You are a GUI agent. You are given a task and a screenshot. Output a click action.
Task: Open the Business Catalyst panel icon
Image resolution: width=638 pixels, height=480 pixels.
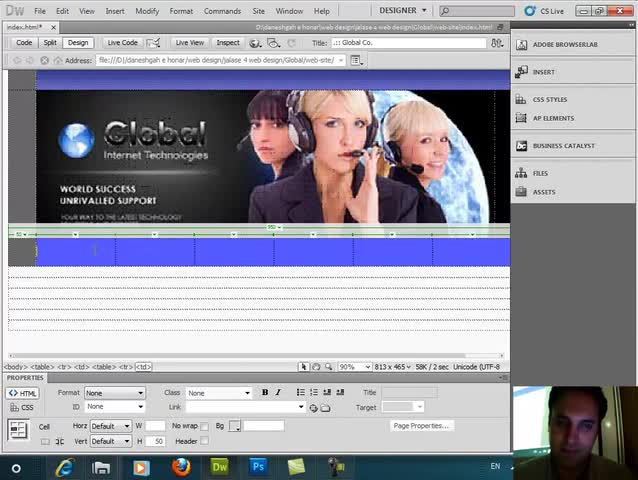tap(521, 146)
